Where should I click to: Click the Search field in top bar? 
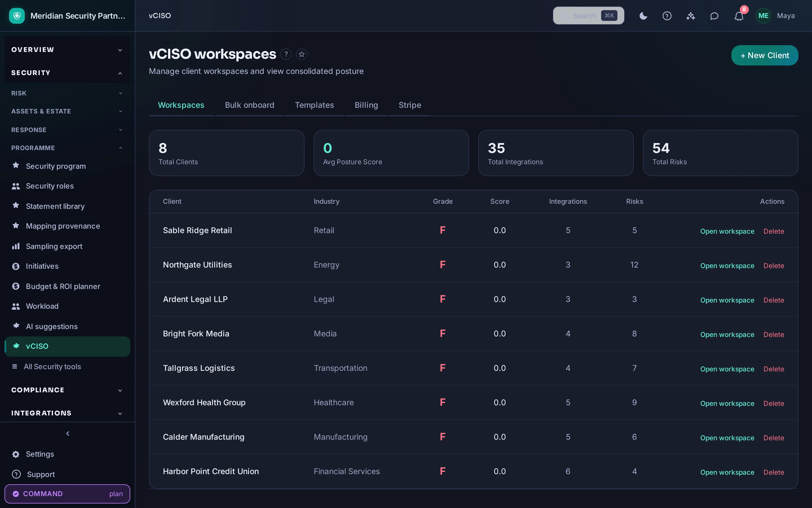[588, 16]
